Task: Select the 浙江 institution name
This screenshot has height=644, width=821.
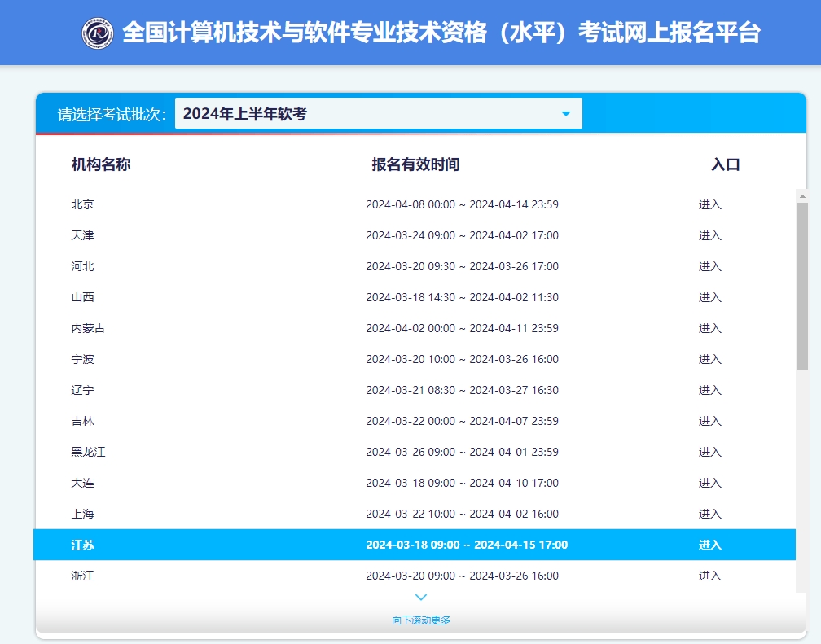Action: pyautogui.click(x=83, y=576)
